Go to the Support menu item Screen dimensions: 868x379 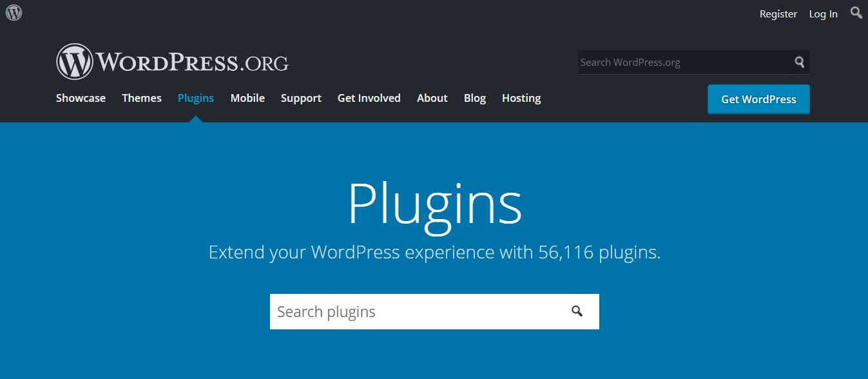tap(301, 98)
